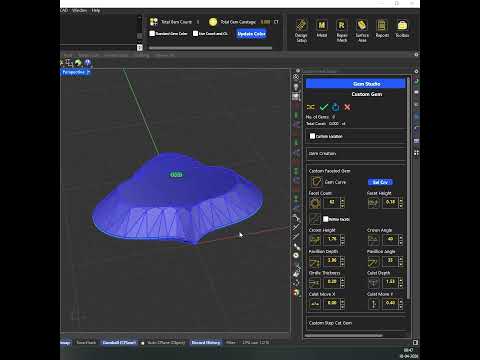Toggle the Use Count and Ct checkbox
This screenshot has height=360, width=480.
[195, 33]
